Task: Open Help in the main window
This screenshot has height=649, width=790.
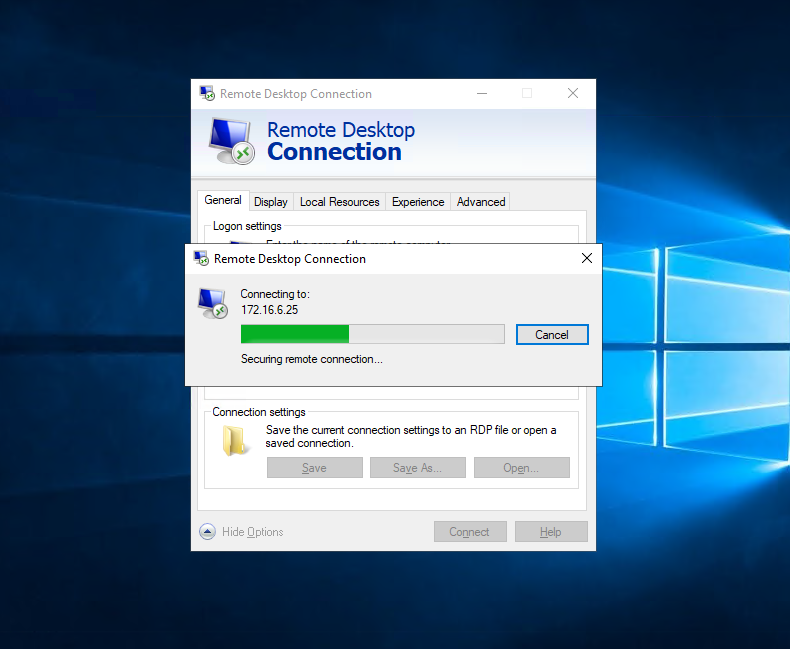Action: [x=551, y=532]
